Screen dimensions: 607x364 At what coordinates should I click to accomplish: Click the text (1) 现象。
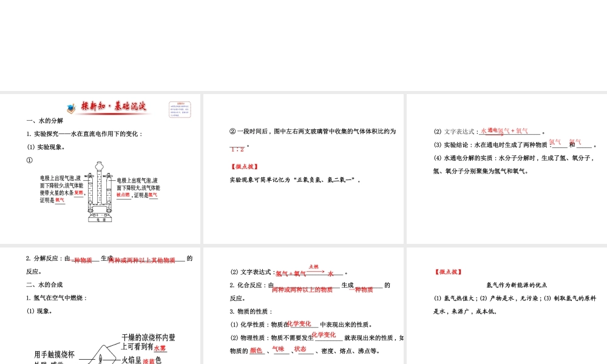[x=39, y=311]
